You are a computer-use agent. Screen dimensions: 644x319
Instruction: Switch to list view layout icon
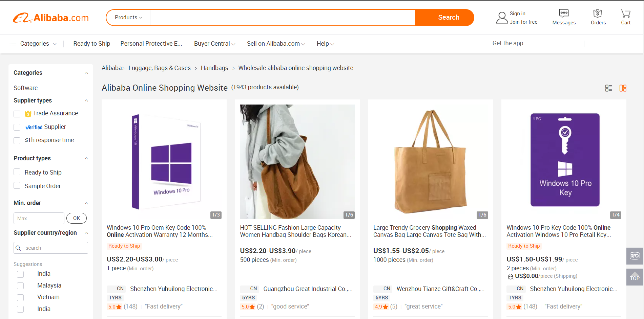(x=608, y=88)
